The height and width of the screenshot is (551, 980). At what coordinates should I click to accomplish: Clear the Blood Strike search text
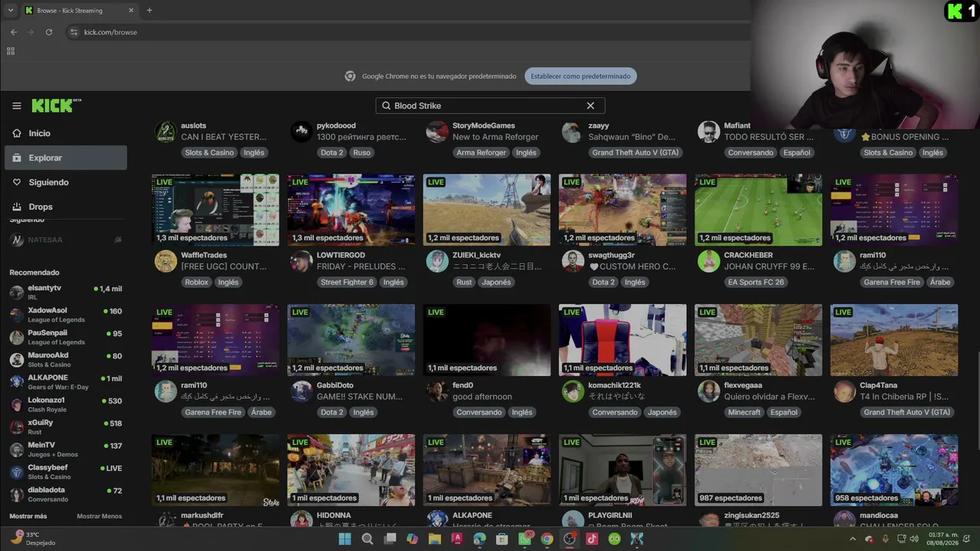(590, 106)
